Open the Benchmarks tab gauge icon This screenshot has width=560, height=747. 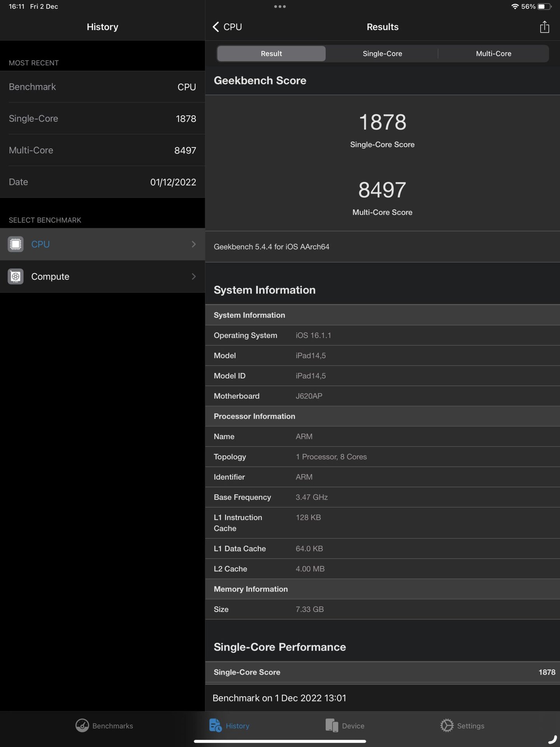tap(82, 726)
